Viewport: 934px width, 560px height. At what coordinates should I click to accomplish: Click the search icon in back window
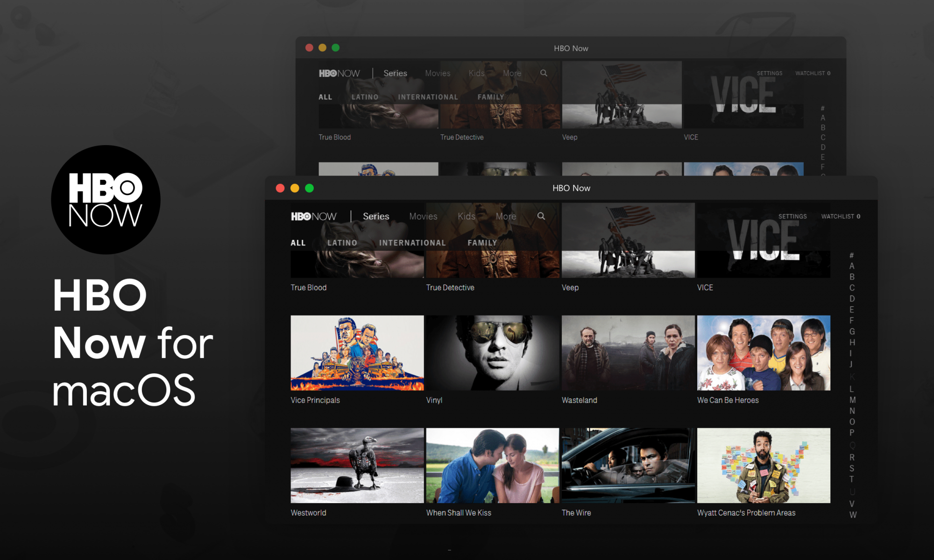(544, 73)
